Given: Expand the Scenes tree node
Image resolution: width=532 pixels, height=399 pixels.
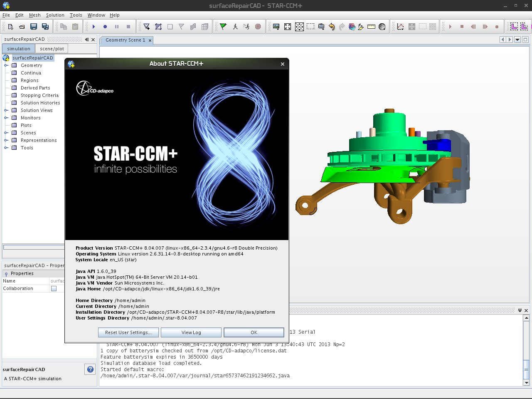Looking at the screenshot, I should point(6,133).
